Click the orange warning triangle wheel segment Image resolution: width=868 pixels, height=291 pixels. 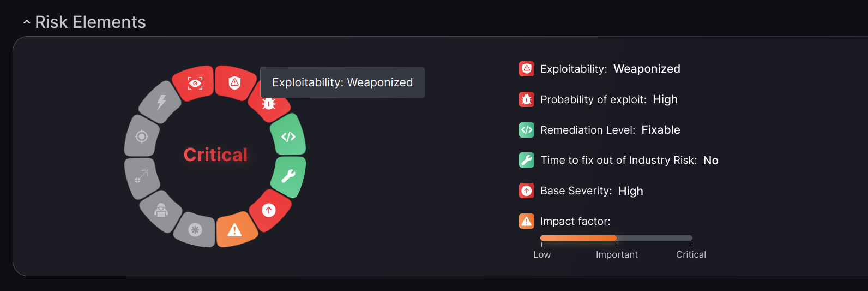(x=236, y=230)
